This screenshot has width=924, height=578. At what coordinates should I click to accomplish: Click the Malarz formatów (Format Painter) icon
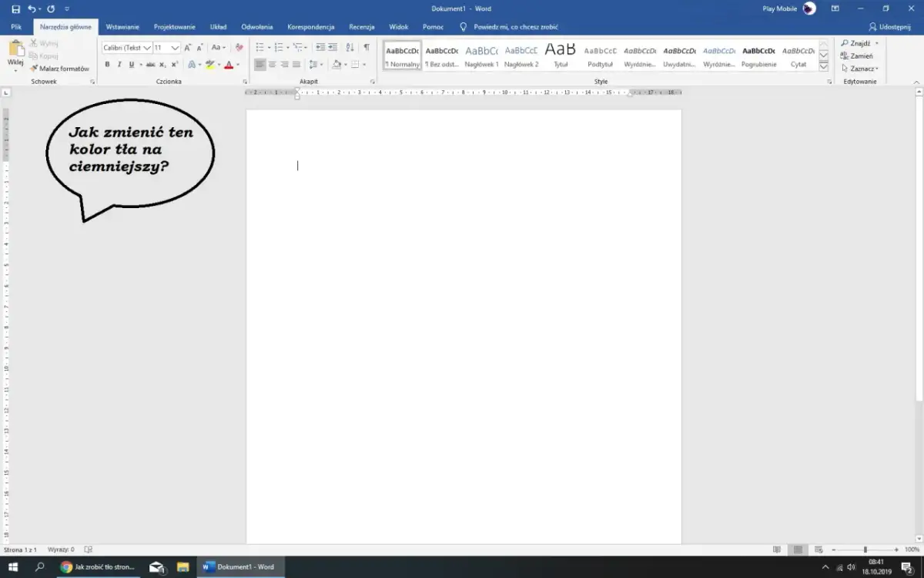point(34,69)
